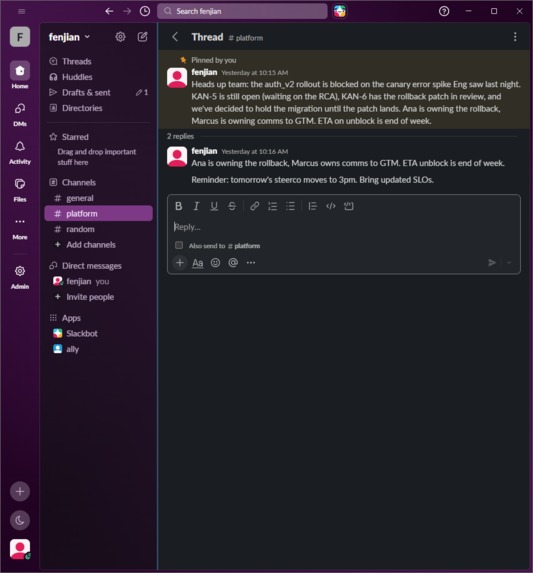The image size is (533, 573).
Task: Apply inline code formatting
Action: pyautogui.click(x=331, y=206)
